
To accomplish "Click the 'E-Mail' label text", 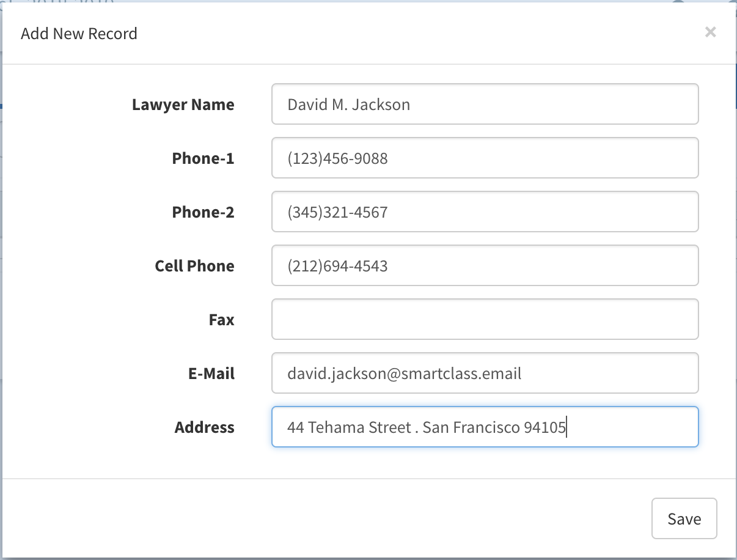I will tap(211, 374).
